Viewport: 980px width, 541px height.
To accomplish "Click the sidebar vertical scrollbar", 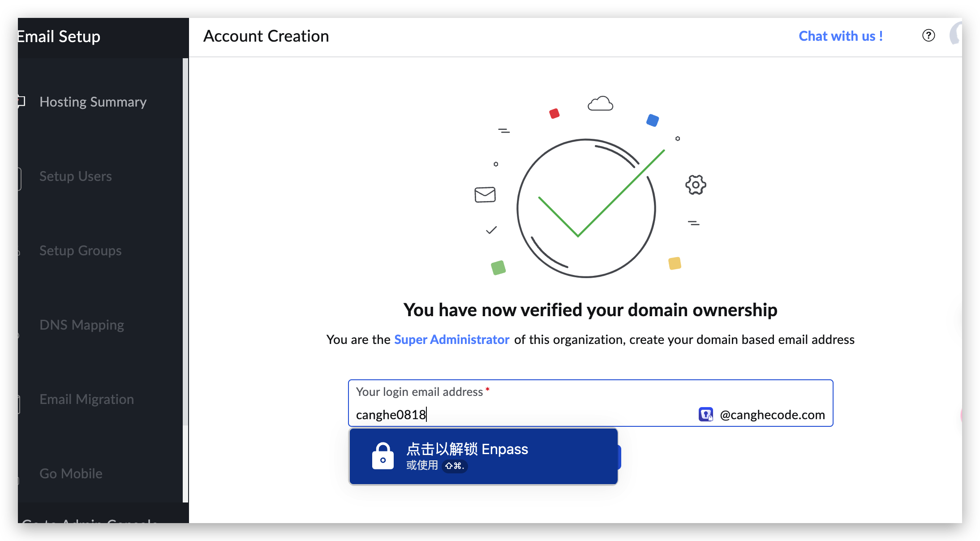I will 185,242.
